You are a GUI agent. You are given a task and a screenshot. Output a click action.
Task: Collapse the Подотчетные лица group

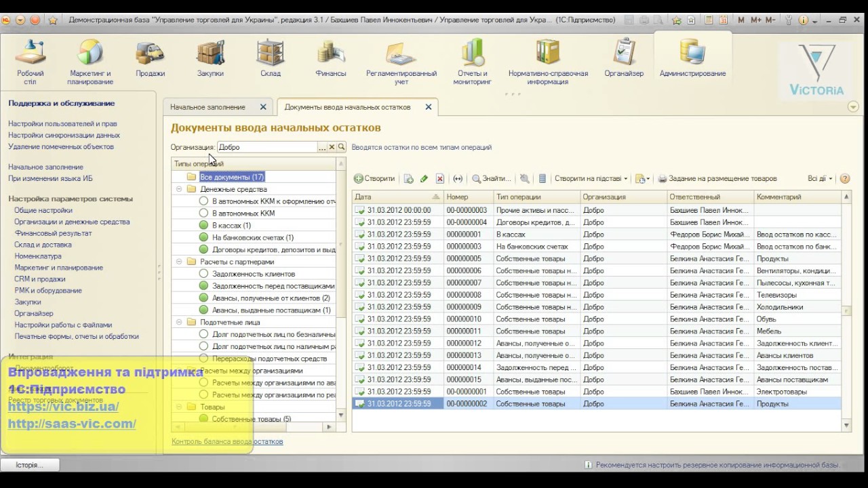pyautogui.click(x=179, y=322)
